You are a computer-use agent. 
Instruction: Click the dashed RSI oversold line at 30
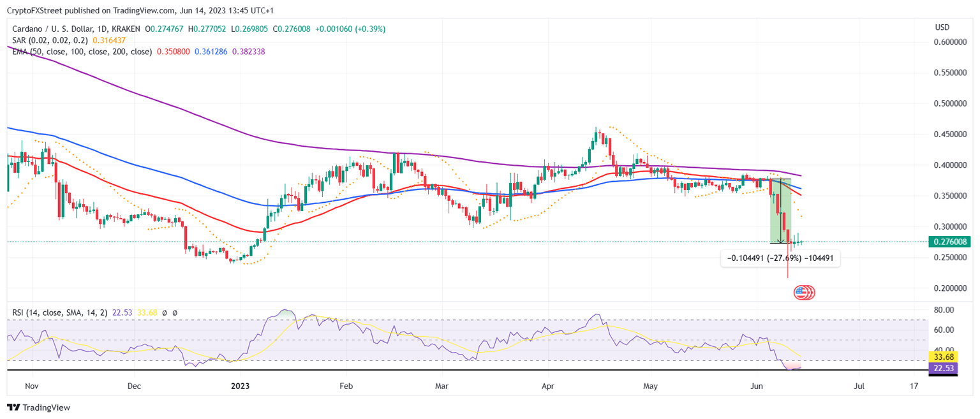coord(447,361)
